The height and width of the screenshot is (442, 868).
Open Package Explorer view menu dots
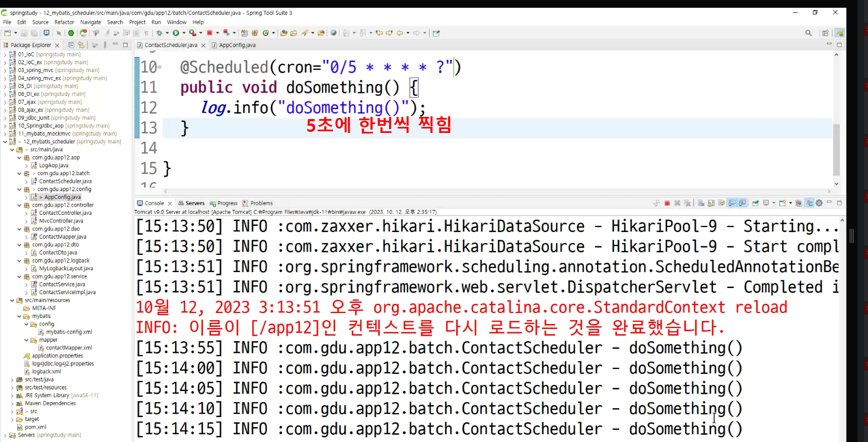[105, 45]
